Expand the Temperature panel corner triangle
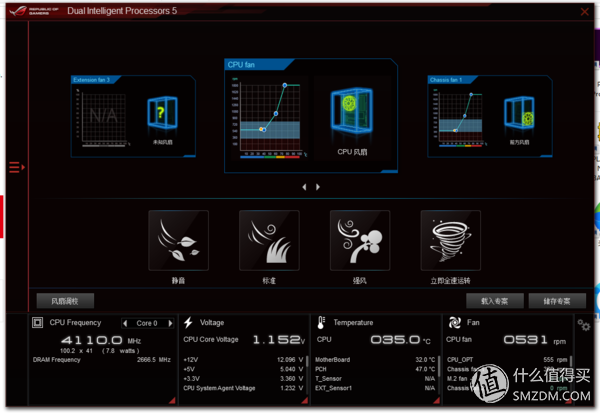Viewport: 600px width, 413px height. tap(437, 400)
